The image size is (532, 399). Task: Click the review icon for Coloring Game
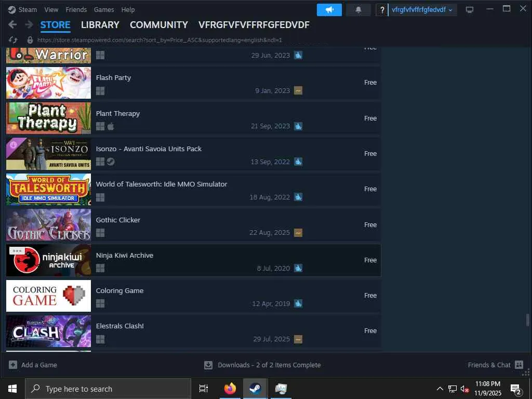pyautogui.click(x=298, y=303)
